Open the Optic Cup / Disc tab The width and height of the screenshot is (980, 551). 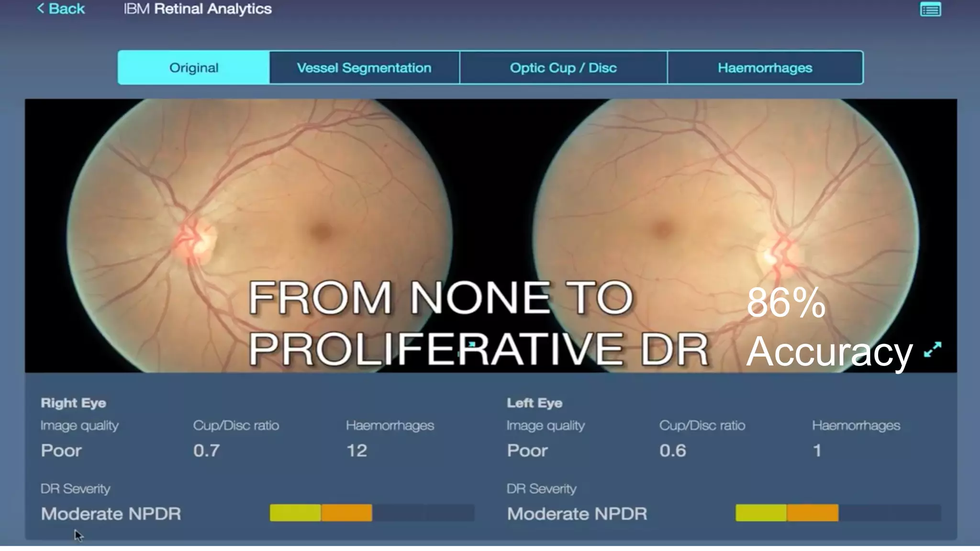(563, 68)
